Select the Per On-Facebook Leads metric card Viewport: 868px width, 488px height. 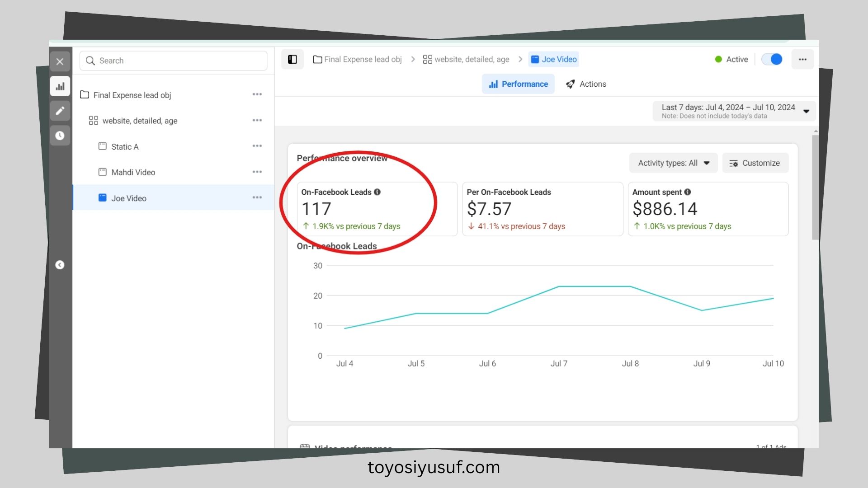(542, 209)
